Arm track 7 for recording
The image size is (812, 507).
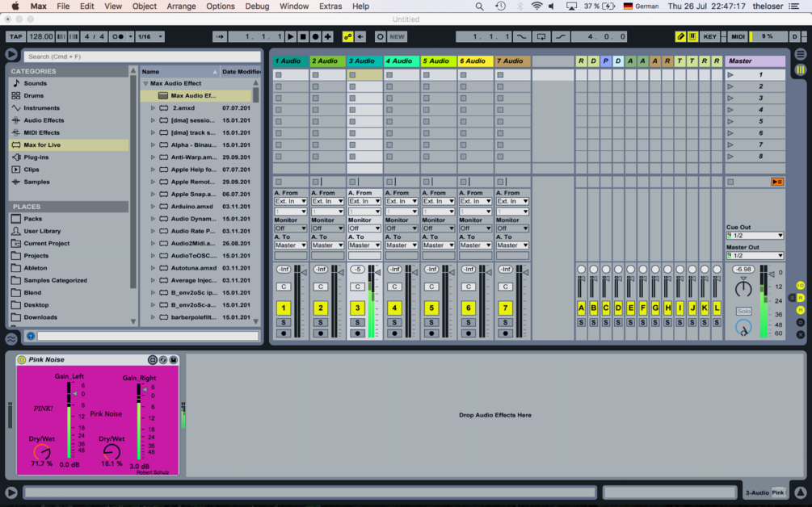(x=506, y=333)
